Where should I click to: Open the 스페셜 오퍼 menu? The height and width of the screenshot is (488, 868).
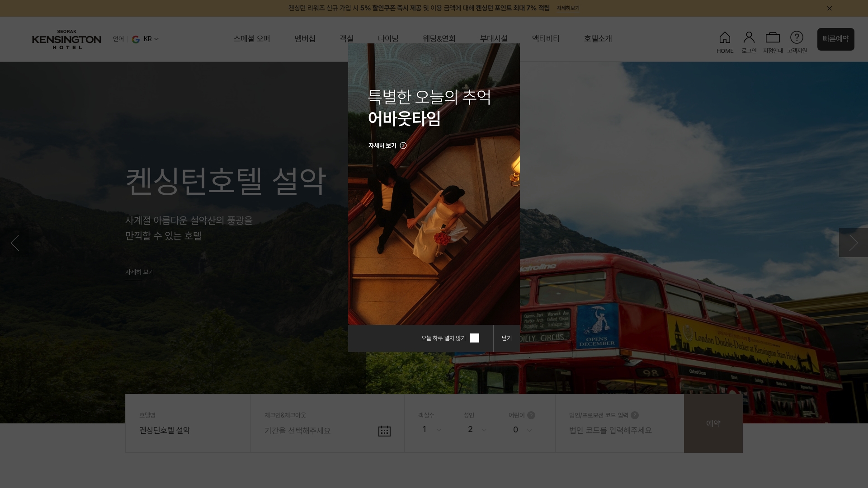pyautogui.click(x=252, y=39)
